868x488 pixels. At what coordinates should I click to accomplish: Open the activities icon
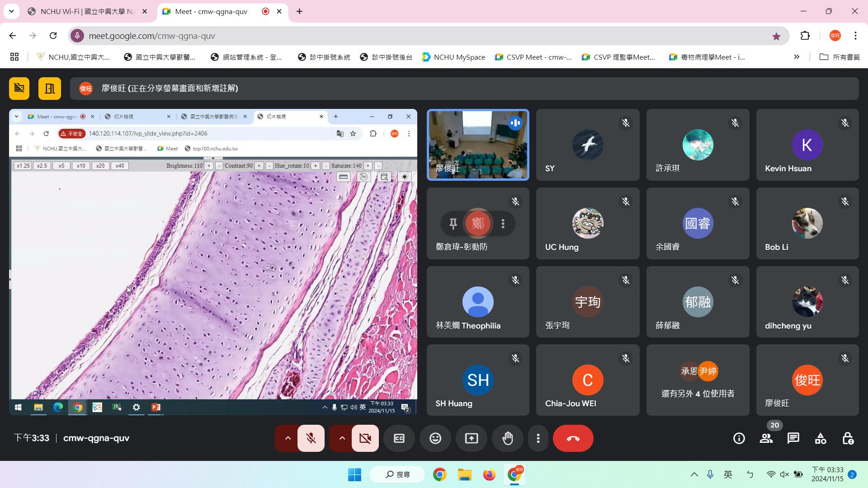point(821,438)
